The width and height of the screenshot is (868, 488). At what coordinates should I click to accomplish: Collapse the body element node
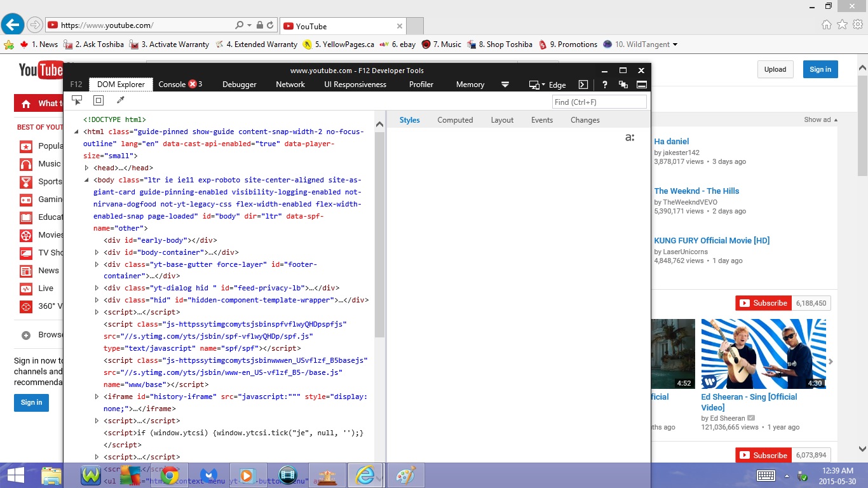point(87,180)
